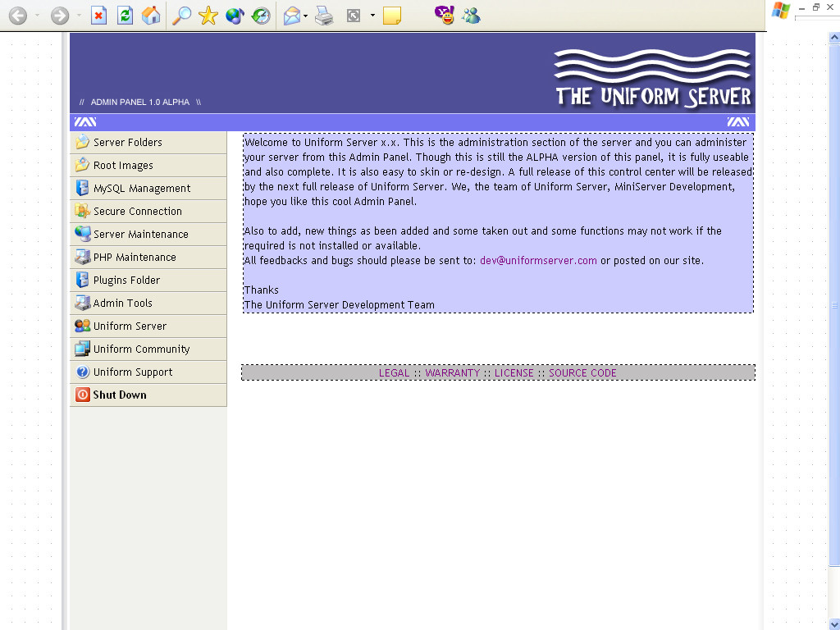Open the LICENSE footer link
Screen dimensions: 840x630
[514, 373]
